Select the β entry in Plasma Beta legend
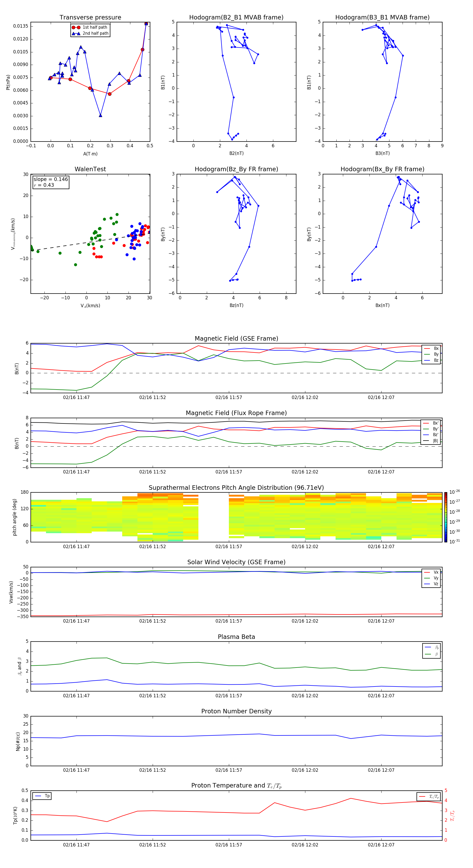473x868 pixels. (431, 654)
